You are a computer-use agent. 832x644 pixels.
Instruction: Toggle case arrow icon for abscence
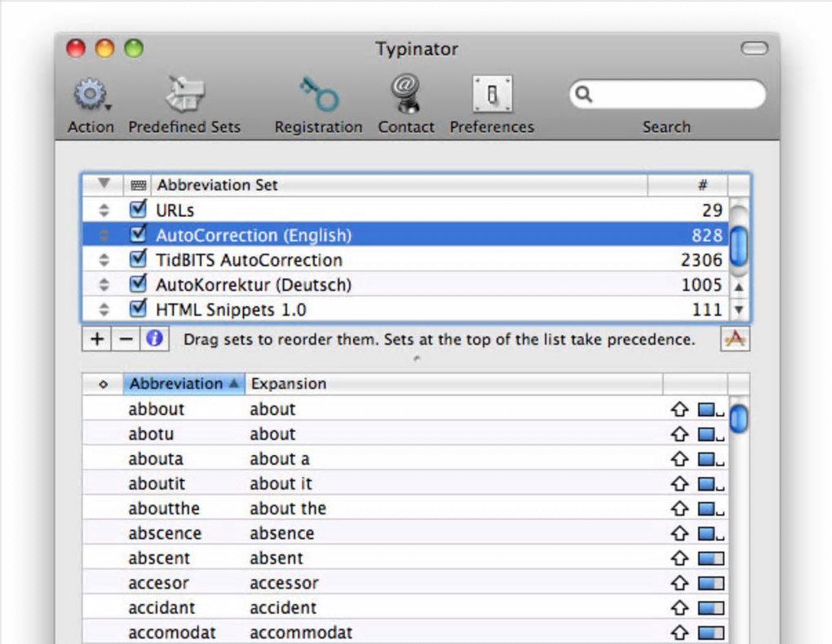pos(679,534)
